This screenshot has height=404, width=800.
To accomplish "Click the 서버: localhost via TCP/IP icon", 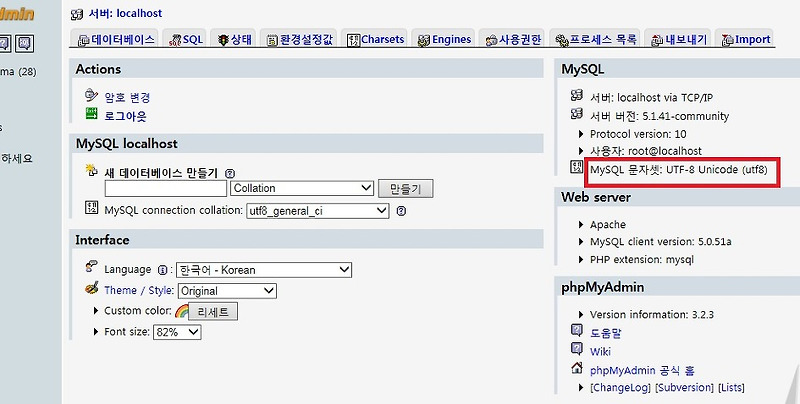I will 577,95.
